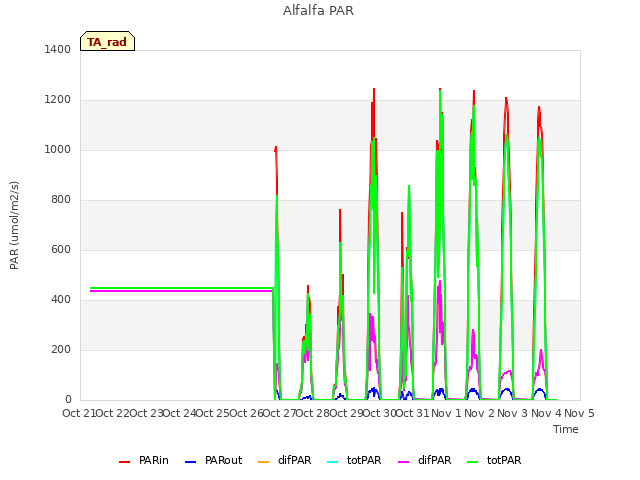The height and width of the screenshot is (480, 640).
Task: Click the 400 y-axis tick label
Action: pos(61,300)
